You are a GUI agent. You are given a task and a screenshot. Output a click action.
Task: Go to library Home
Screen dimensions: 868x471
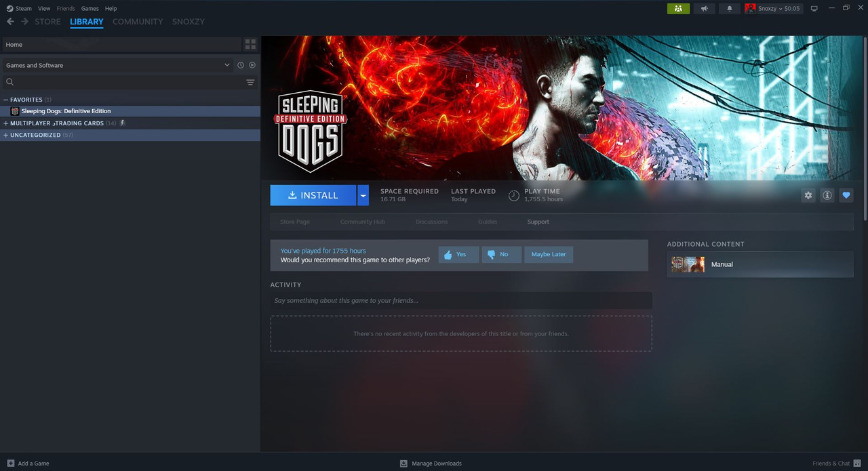click(x=122, y=45)
